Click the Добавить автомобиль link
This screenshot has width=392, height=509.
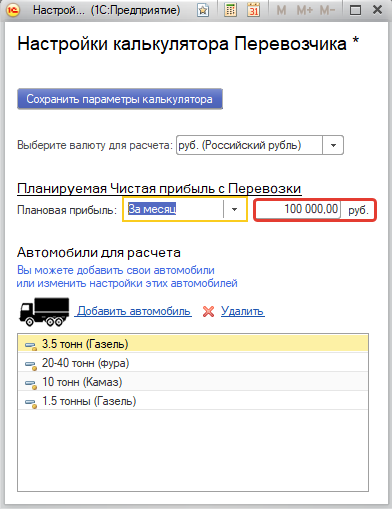(x=133, y=311)
